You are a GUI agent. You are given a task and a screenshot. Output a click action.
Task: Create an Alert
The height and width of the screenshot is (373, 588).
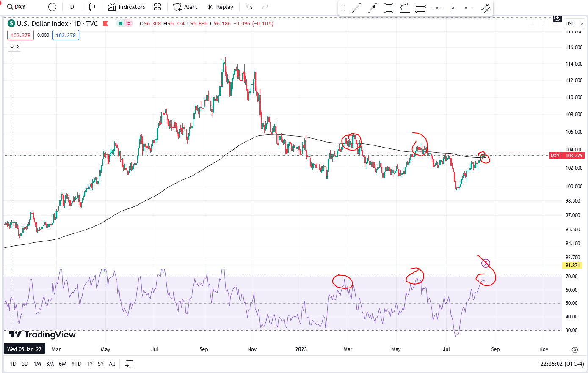(x=185, y=7)
